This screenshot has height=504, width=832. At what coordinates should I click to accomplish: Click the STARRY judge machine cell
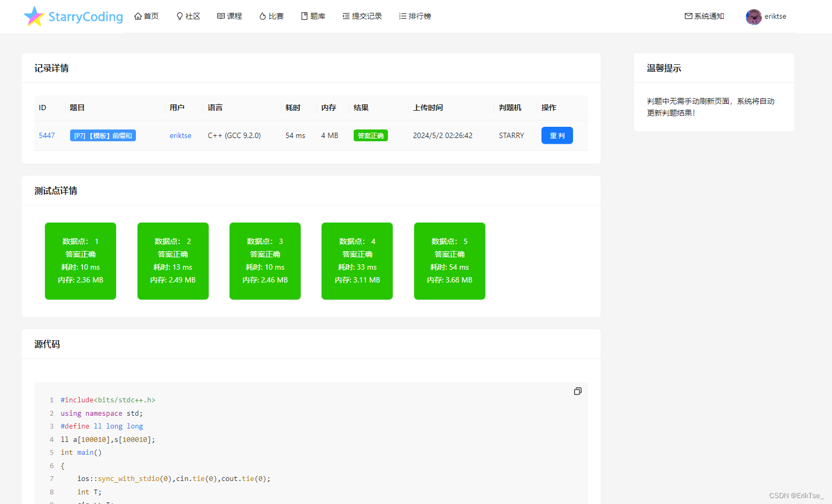point(512,135)
